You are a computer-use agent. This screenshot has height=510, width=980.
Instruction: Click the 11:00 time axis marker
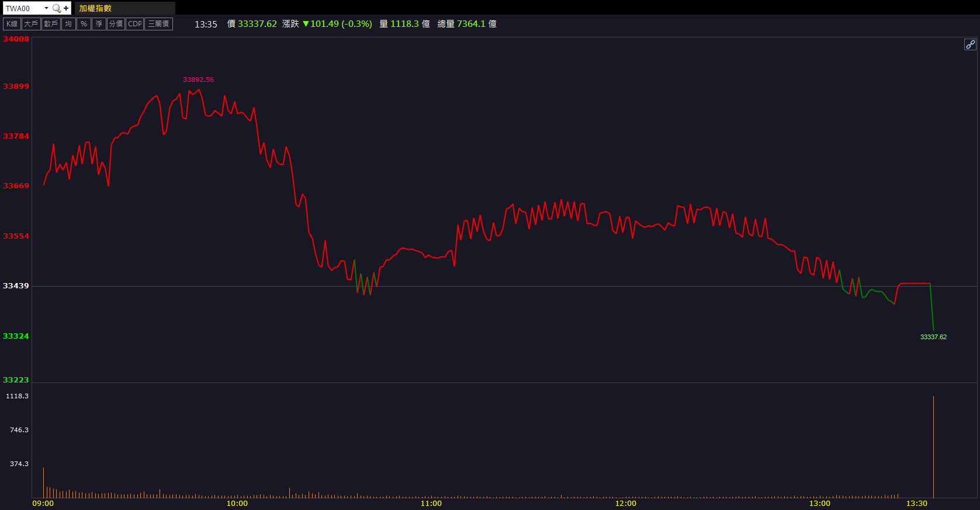pyautogui.click(x=431, y=504)
